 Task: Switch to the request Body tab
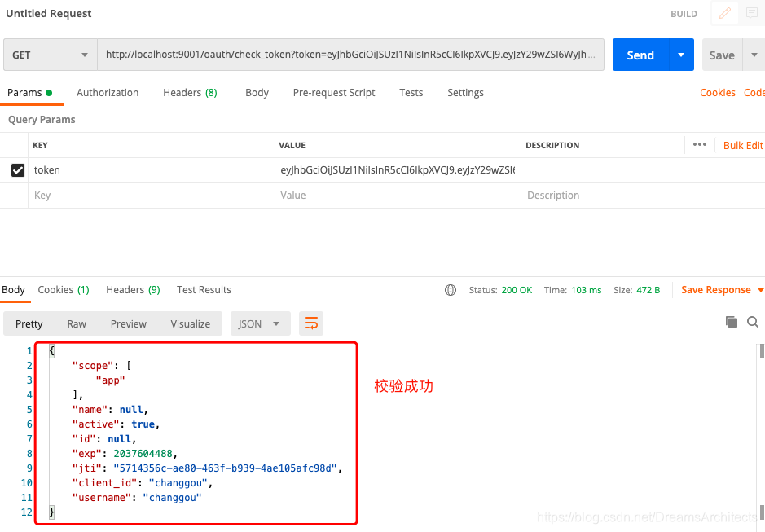(257, 93)
